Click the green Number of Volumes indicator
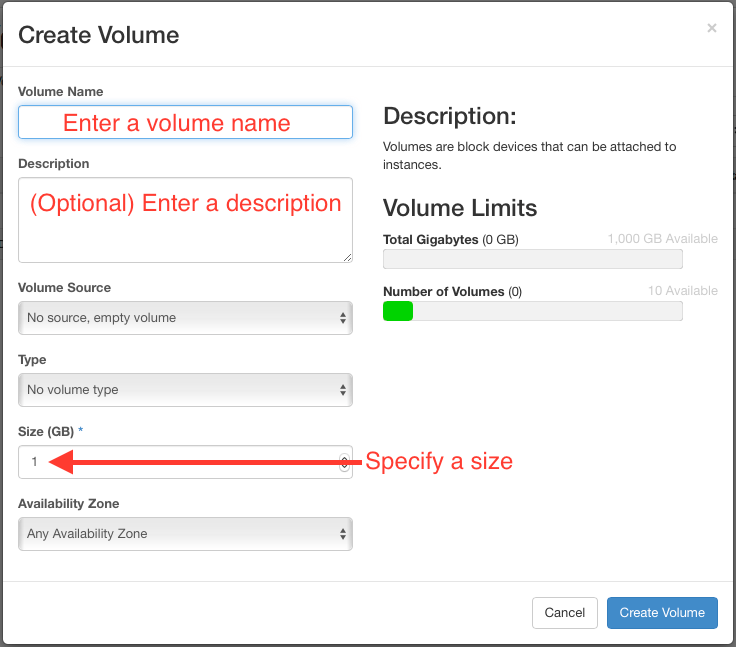 coord(398,312)
